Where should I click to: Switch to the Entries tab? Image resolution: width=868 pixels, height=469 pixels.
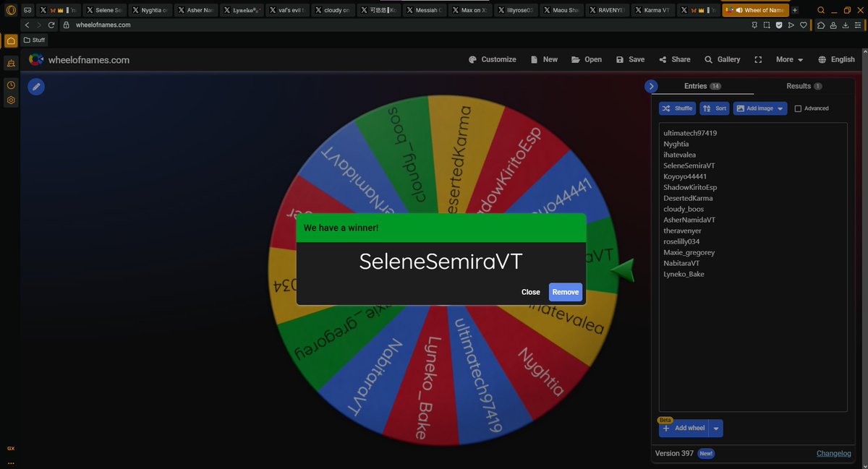[702, 86]
